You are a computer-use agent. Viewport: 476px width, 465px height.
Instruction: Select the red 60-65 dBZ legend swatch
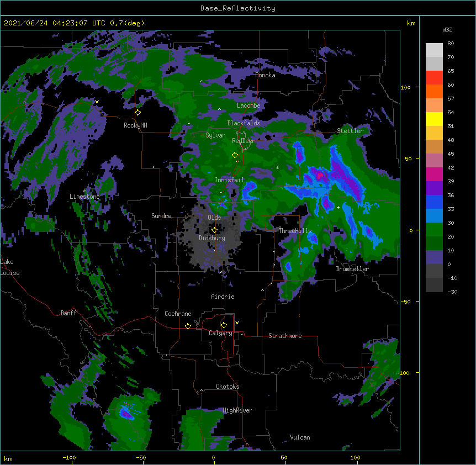point(434,78)
